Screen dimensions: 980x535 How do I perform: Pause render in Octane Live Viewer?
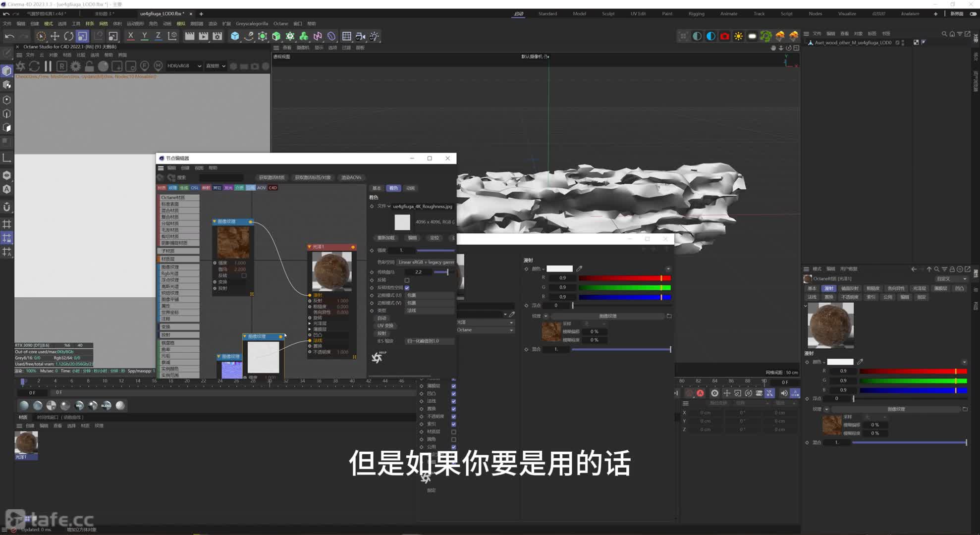tap(48, 66)
